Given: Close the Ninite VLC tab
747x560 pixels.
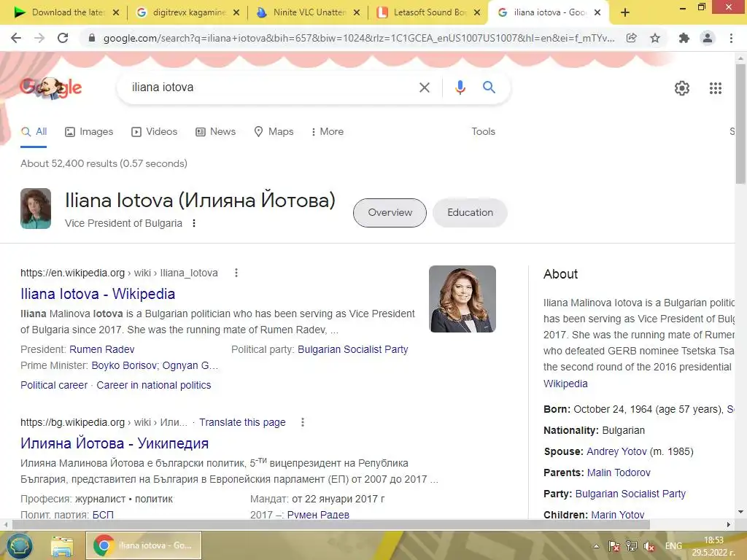Looking at the screenshot, I should (356, 13).
